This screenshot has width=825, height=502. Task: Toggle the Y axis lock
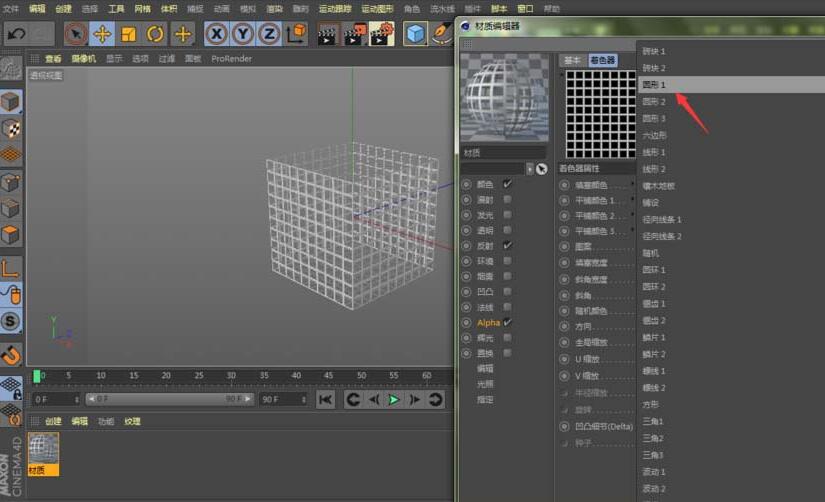pyautogui.click(x=243, y=34)
